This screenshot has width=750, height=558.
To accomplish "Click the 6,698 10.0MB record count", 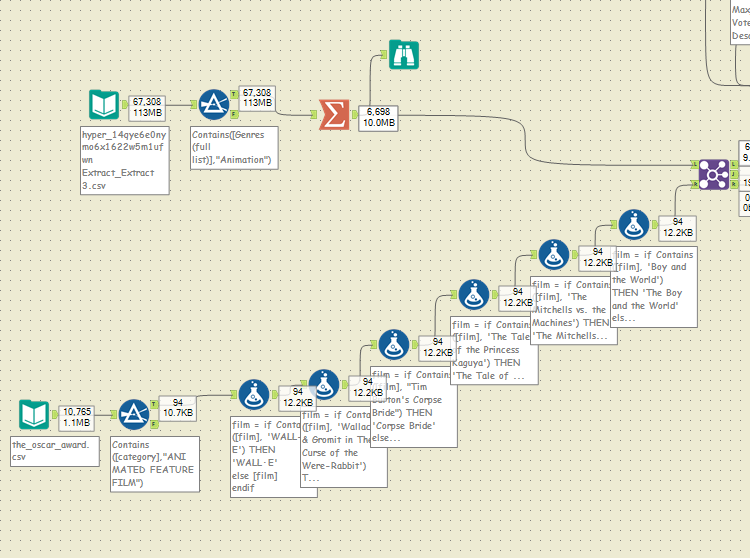I will click(378, 117).
